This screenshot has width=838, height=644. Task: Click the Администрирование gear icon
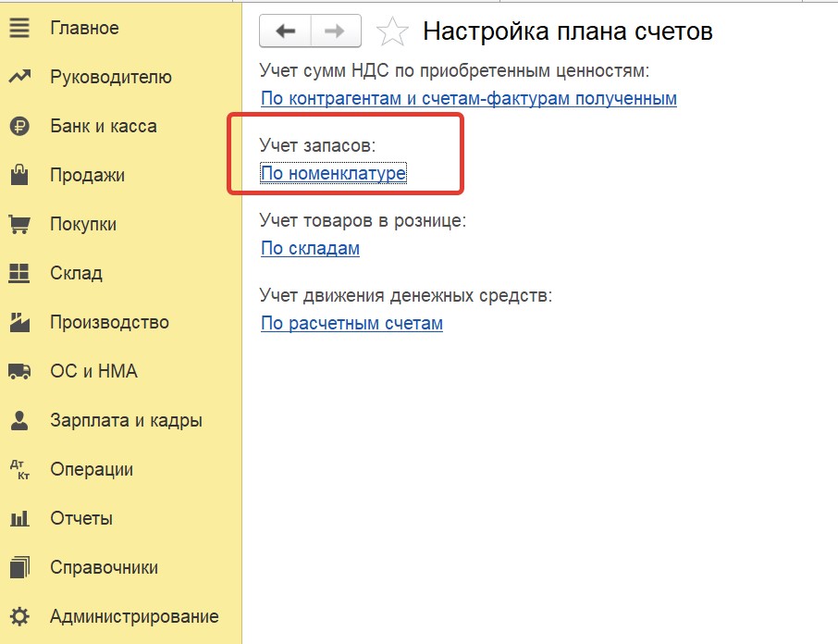pos(19,616)
